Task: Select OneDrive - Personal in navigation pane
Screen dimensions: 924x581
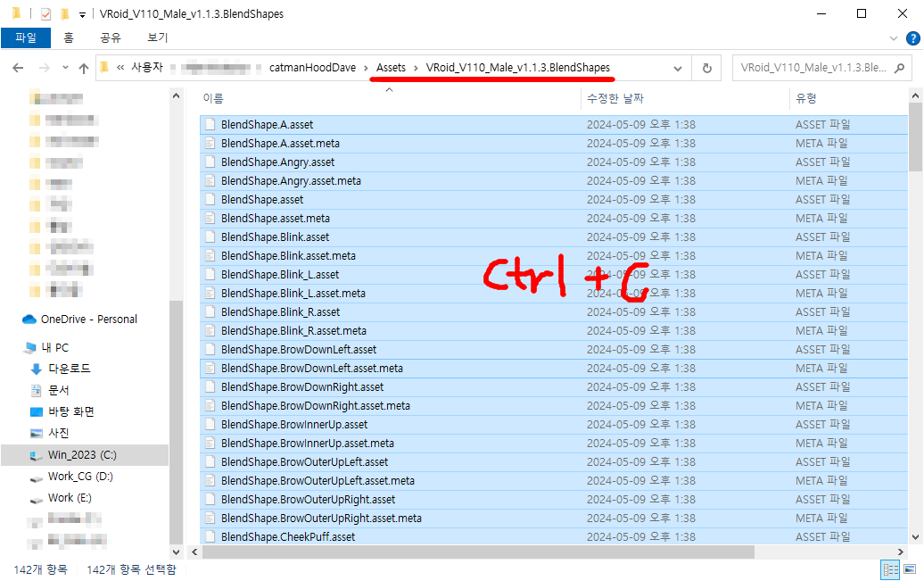Action: pyautogui.click(x=89, y=320)
